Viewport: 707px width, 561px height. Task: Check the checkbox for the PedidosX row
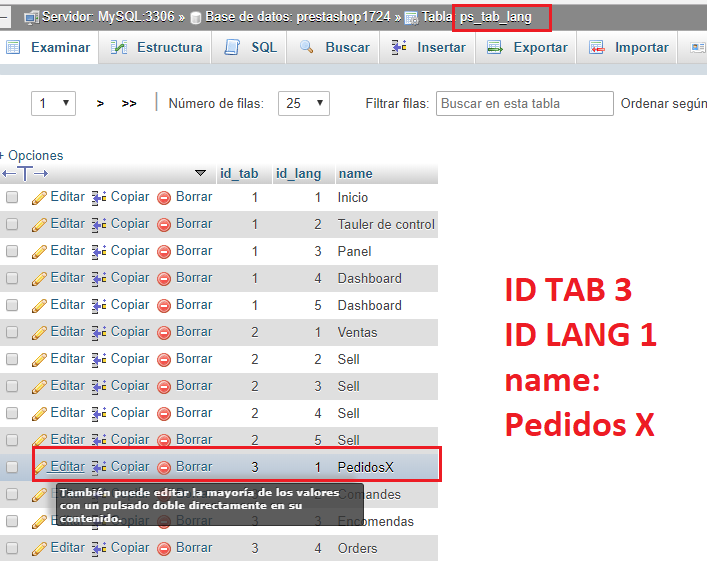click(12, 467)
